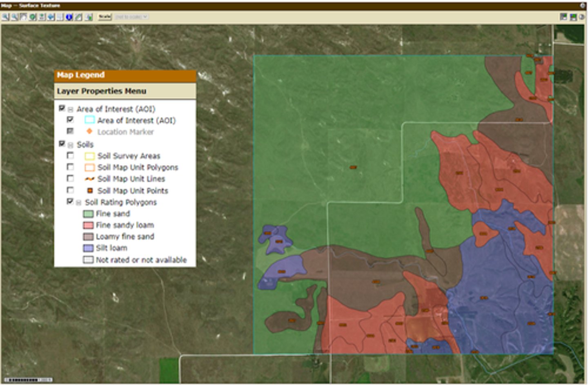This screenshot has width=588, height=385.
Task: Click the 'Location Marker' layer label
Action: click(125, 132)
